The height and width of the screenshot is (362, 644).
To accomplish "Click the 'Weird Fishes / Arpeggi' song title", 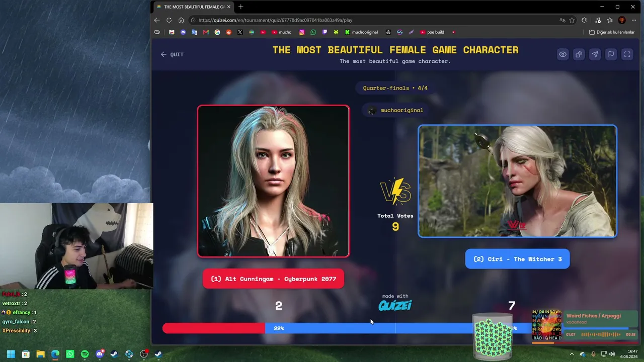I will pos(594,316).
